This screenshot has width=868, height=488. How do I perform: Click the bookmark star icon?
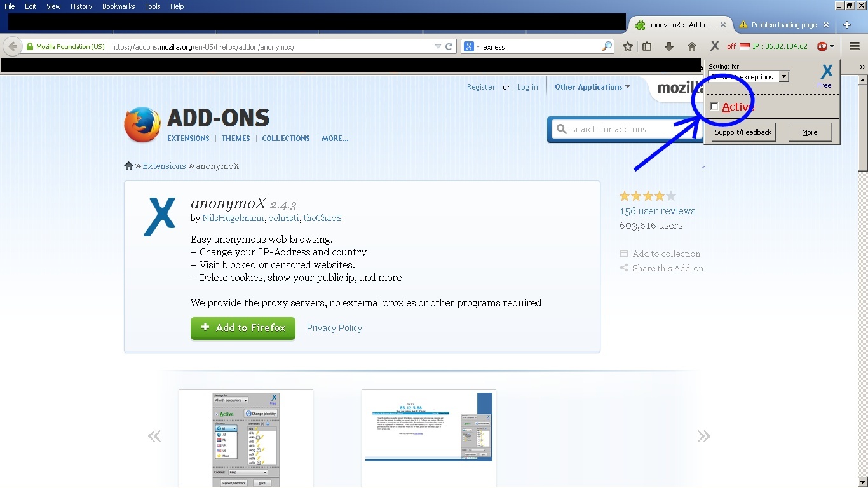pyautogui.click(x=628, y=46)
